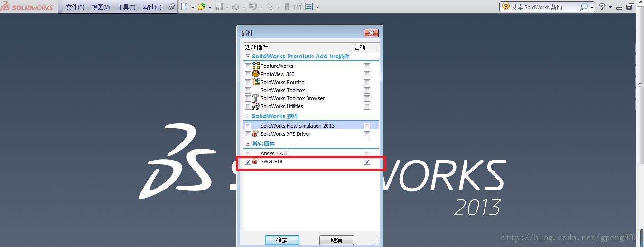Open the 帮助(H) menu
The width and height of the screenshot is (644, 247).
tap(152, 7)
